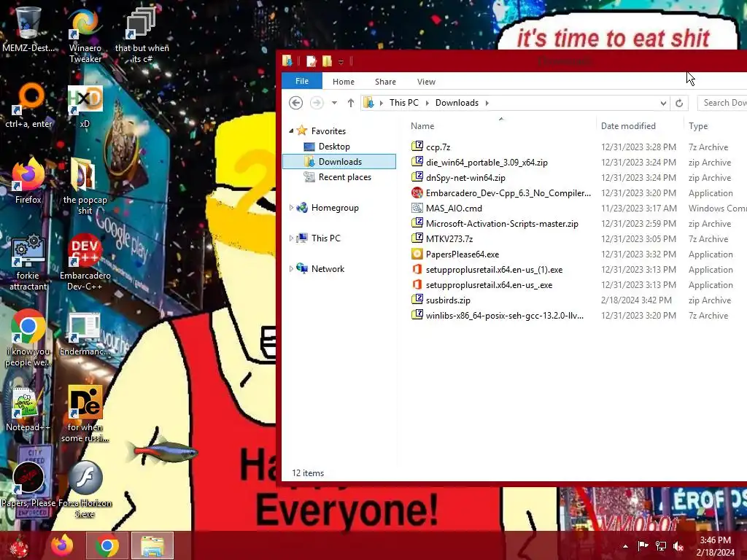Click in the Search Downloads box
This screenshot has width=747, height=560.
click(x=723, y=103)
